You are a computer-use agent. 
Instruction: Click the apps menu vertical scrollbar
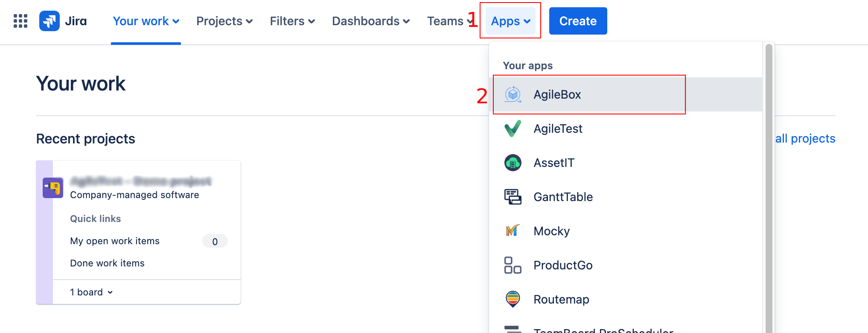pyautogui.click(x=769, y=188)
